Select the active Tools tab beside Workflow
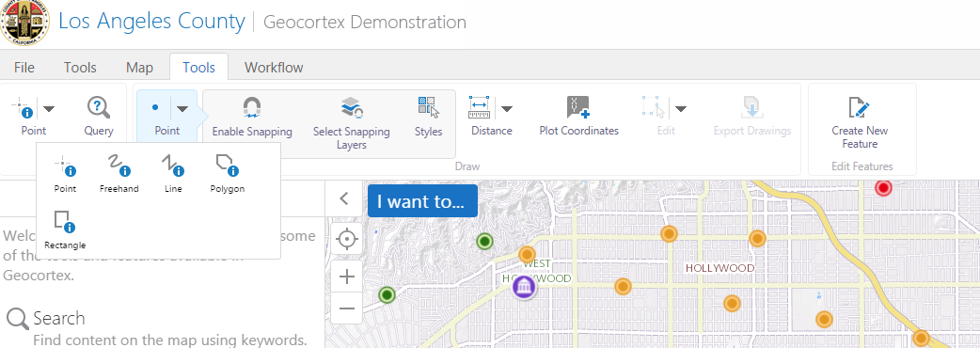The image size is (980, 348). 198,68
